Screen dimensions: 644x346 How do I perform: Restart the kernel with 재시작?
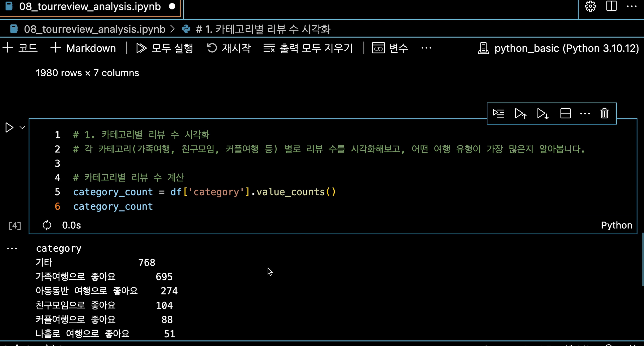pyautogui.click(x=229, y=48)
